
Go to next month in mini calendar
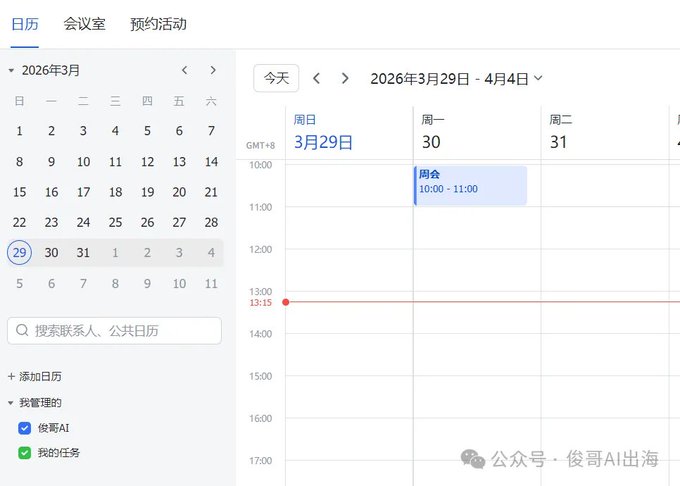[x=213, y=70]
